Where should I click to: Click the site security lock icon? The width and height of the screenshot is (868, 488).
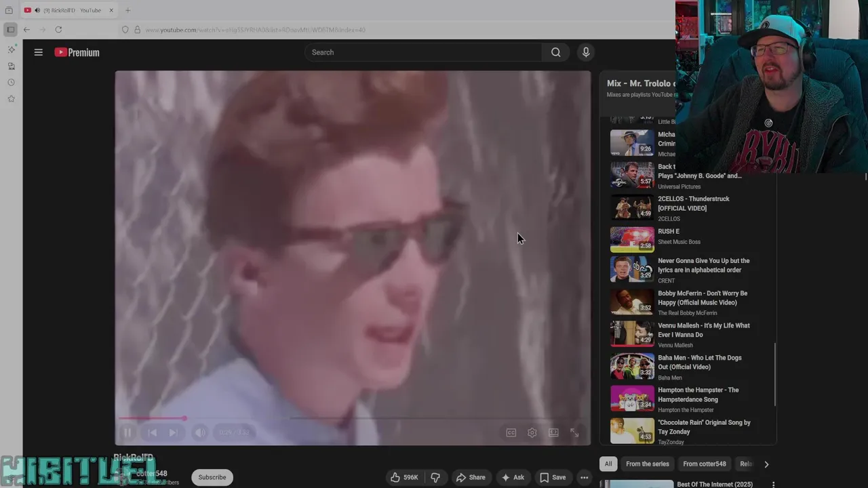tap(137, 30)
